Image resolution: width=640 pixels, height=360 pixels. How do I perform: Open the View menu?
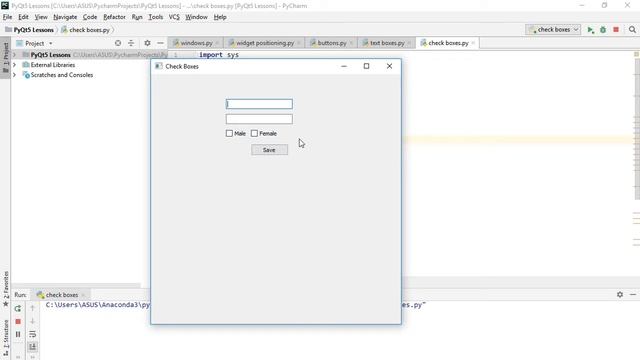tap(41, 17)
